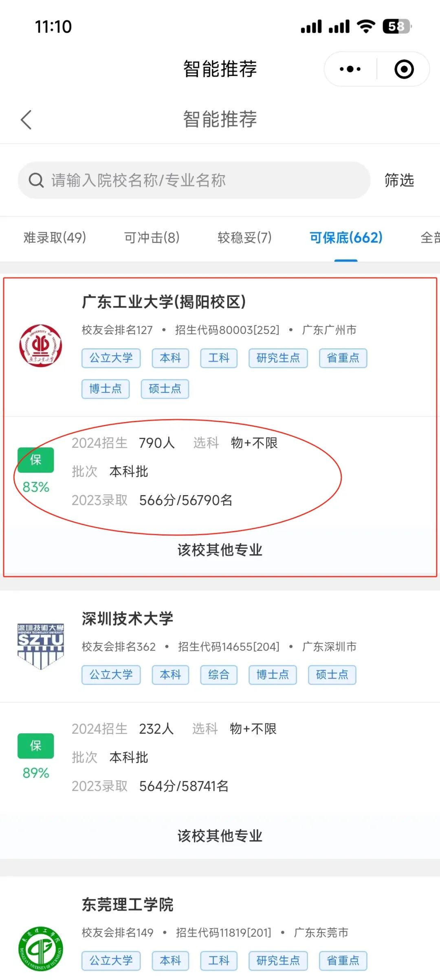Viewport: 440px width, 980px height.
Task: Expand 该校其他专业 for 广东工业大学
Action: (220, 550)
